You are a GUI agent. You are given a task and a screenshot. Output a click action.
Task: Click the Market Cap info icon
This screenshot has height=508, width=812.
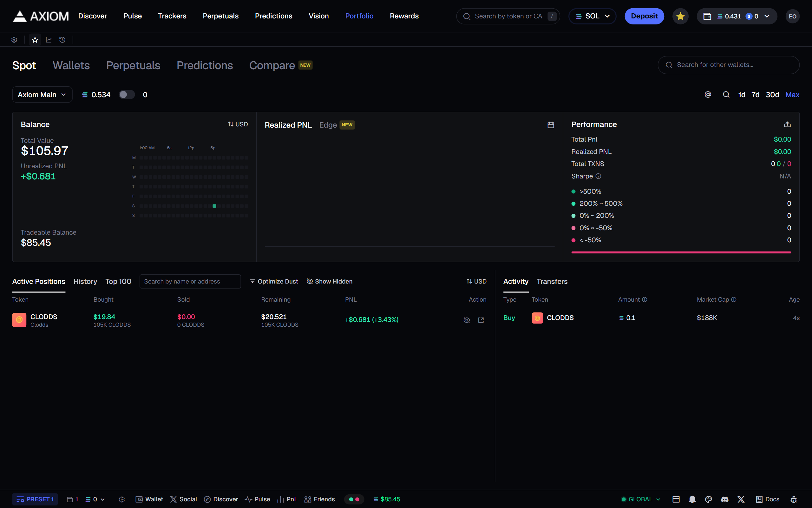point(734,299)
